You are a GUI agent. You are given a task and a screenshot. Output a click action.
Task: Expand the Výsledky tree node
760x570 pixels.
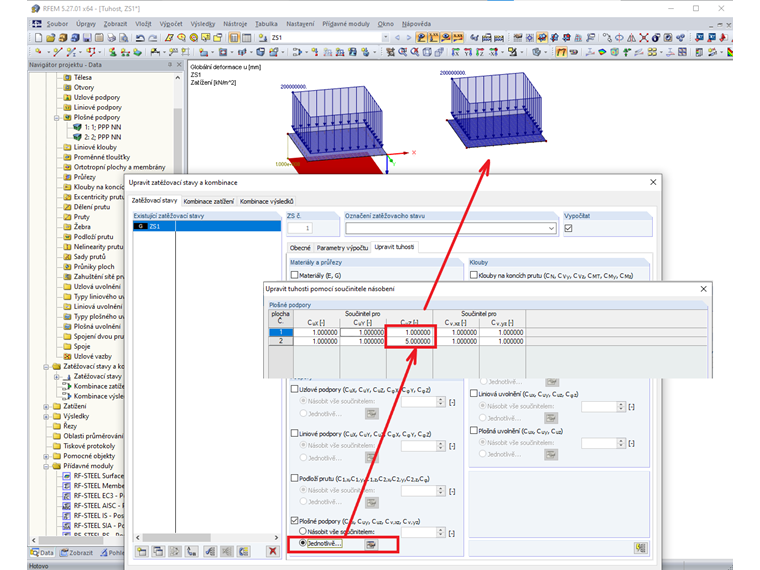tap(46, 416)
